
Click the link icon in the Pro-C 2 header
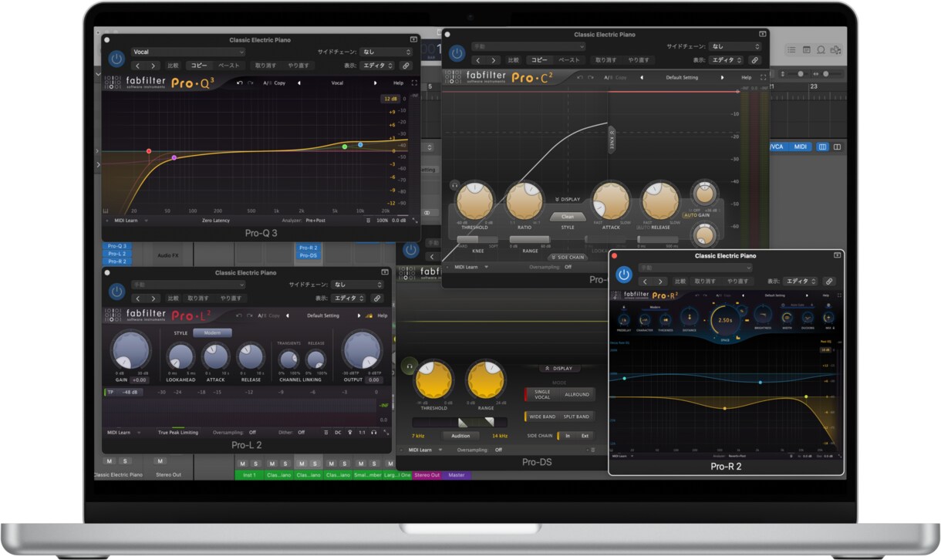click(x=754, y=59)
